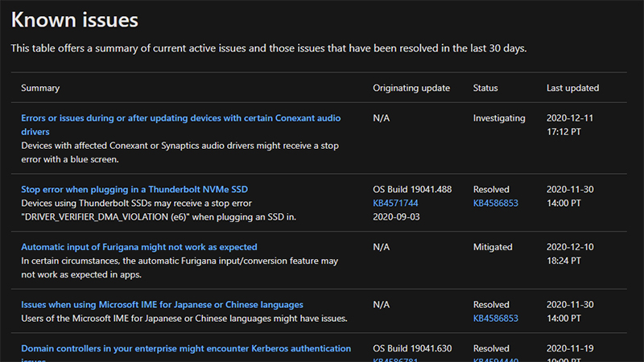Screen dimensions: 644x362
Task: Click the Summary column header
Action: coord(40,88)
